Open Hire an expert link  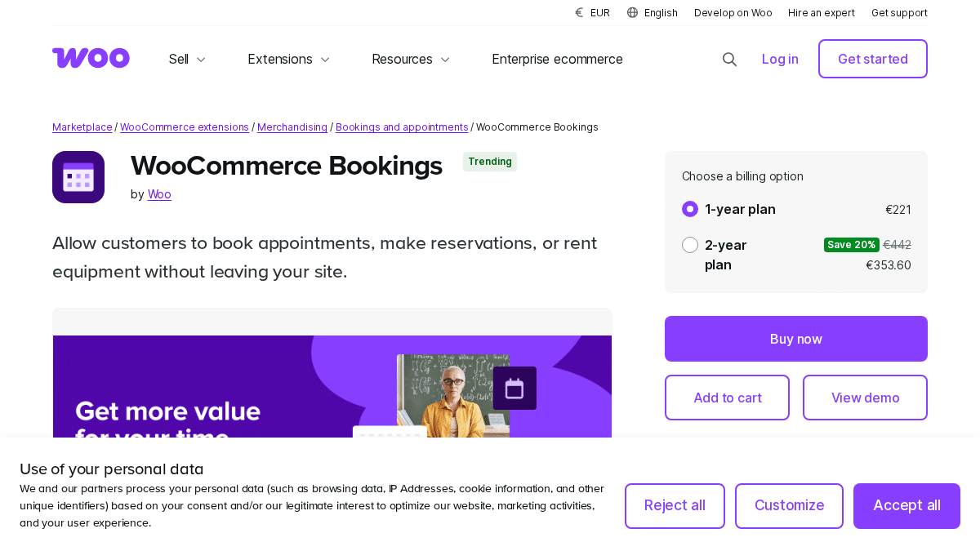pyautogui.click(x=822, y=12)
